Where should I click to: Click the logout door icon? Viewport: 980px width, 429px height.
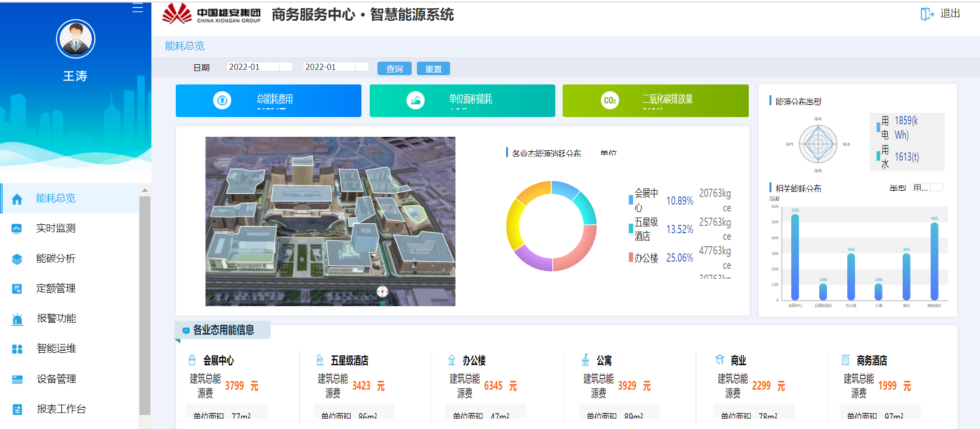[x=927, y=14]
